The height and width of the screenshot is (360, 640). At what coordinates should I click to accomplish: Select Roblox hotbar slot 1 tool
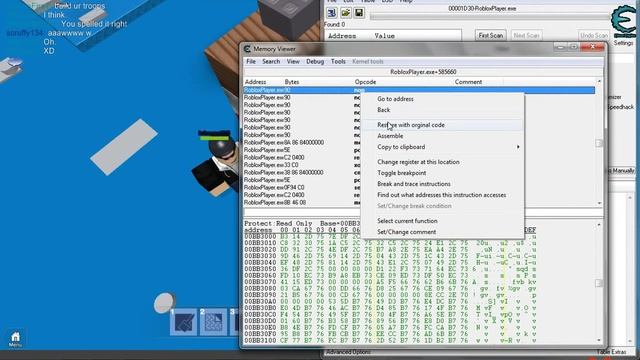click(x=184, y=322)
